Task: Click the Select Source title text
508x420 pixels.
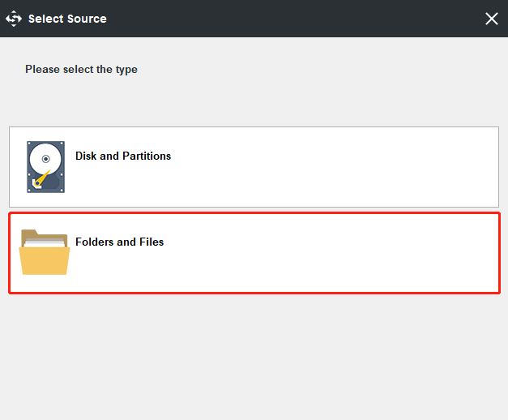Action: (x=67, y=18)
